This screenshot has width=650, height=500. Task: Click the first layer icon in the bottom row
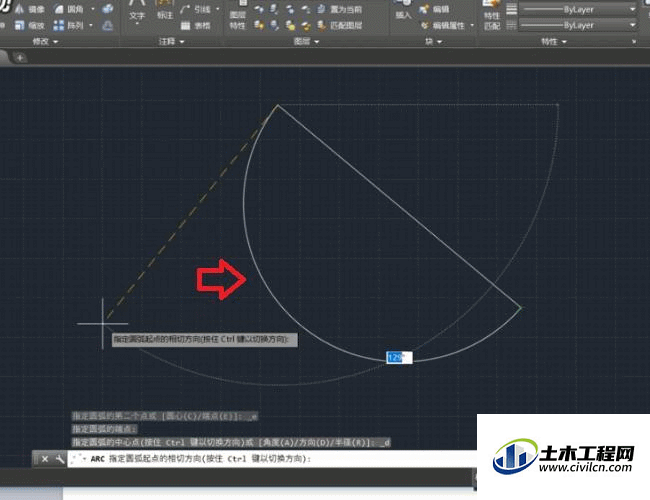pyautogui.click(x=260, y=26)
